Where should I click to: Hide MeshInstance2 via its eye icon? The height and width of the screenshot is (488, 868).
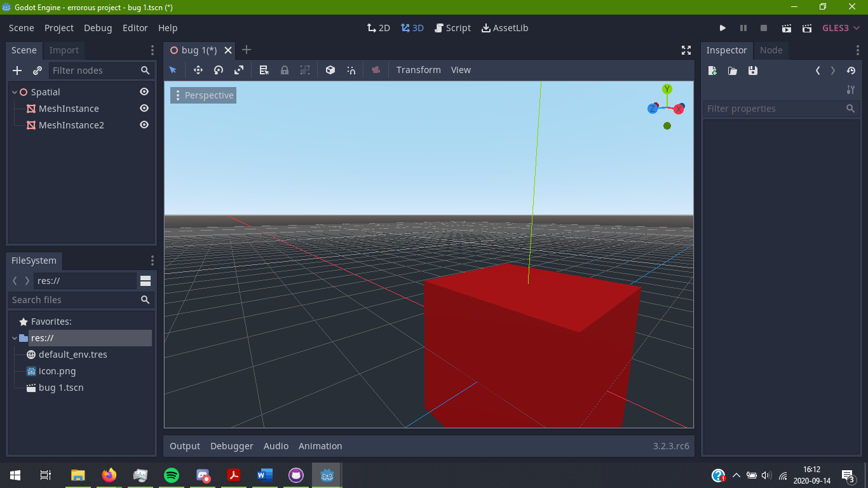point(144,125)
